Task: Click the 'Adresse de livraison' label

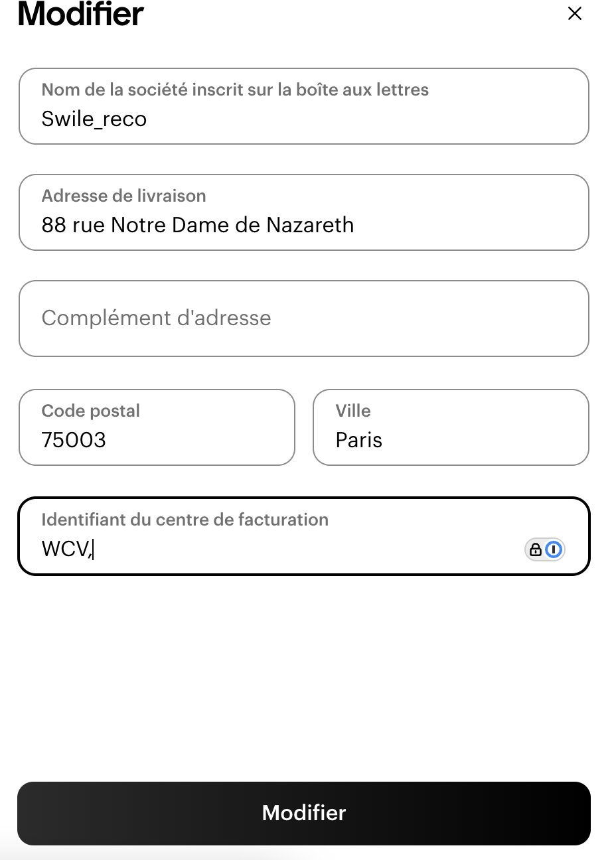Action: coord(123,196)
